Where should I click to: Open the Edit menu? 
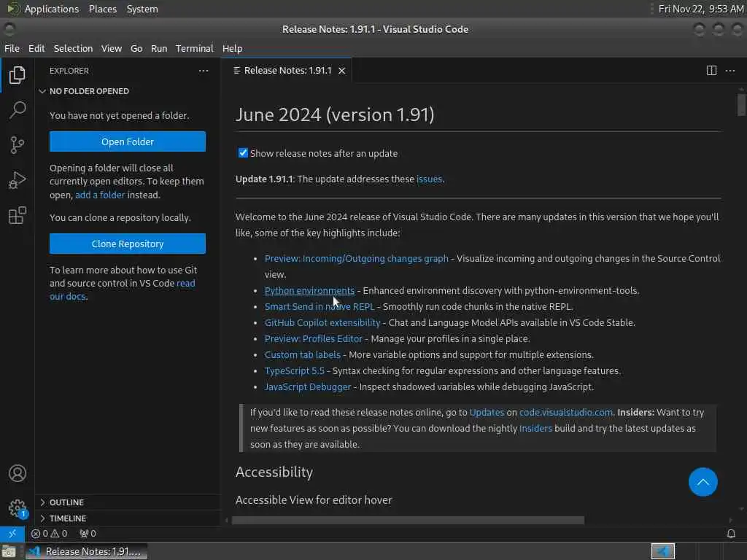36,49
